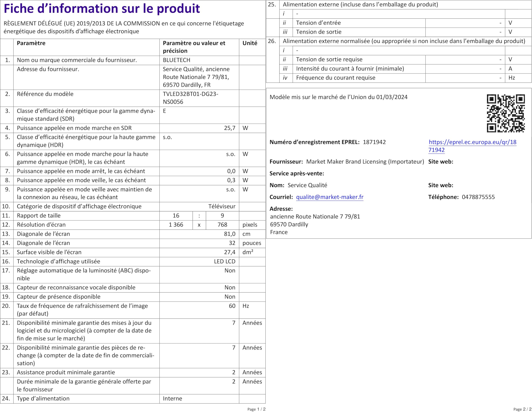Click the qualite@market-maker.fr email link
532x416 pixels.
pos(330,197)
